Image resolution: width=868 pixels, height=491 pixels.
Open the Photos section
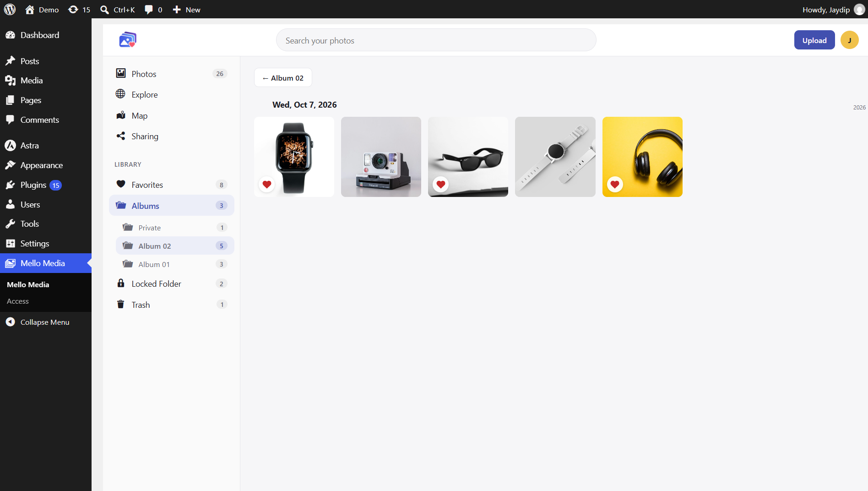tap(172, 74)
